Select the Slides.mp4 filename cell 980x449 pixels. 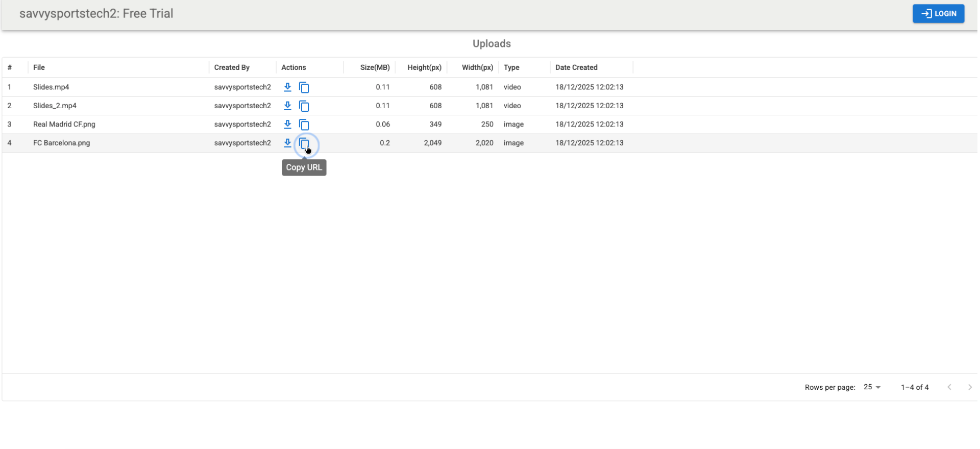(51, 87)
